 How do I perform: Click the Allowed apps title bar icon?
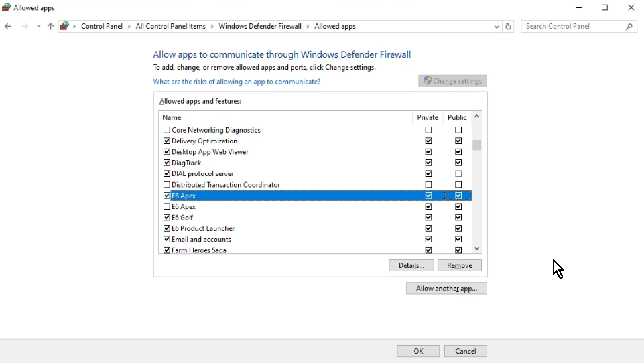[x=6, y=7]
